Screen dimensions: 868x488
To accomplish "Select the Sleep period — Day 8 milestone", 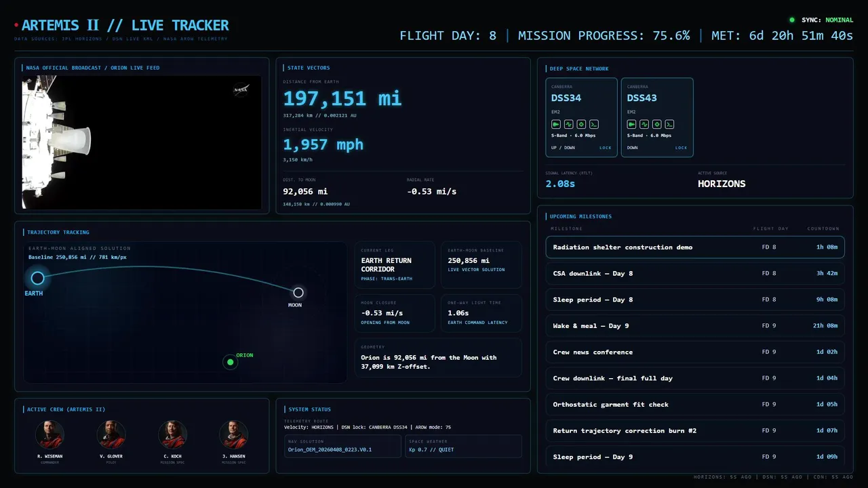I will coord(695,300).
